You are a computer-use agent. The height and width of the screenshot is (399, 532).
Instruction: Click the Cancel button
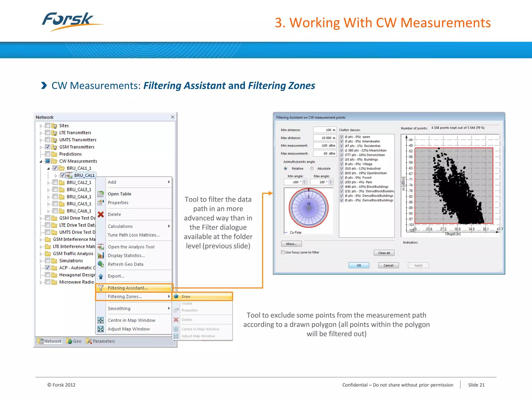(x=388, y=265)
